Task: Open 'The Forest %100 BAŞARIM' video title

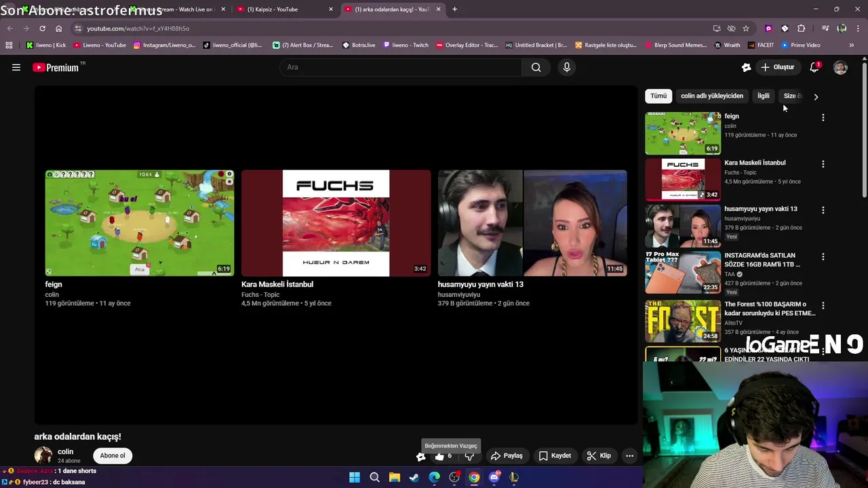Action: pos(770,308)
